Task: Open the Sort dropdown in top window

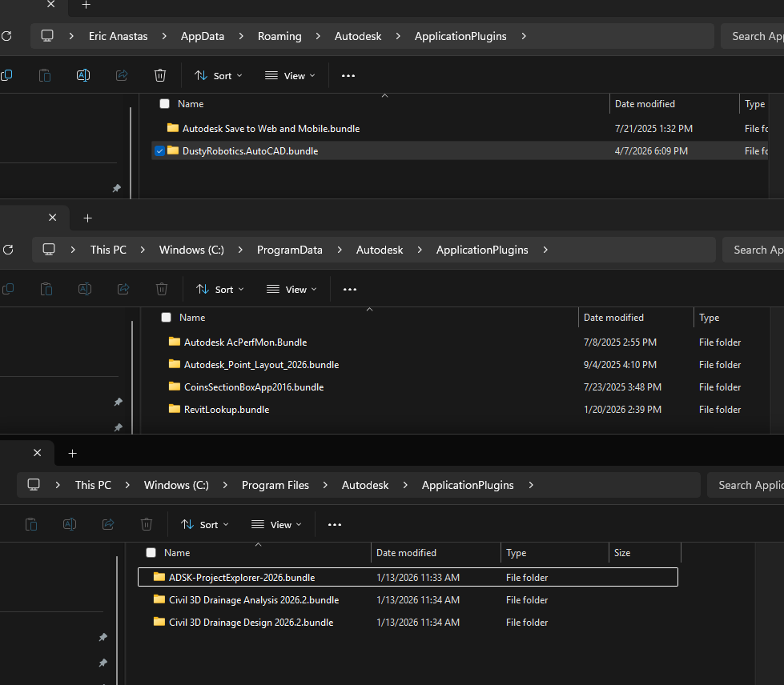Action: click(219, 75)
